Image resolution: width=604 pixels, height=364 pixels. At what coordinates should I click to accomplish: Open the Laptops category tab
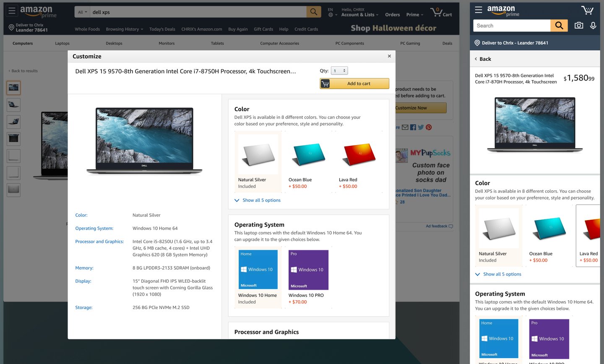click(x=62, y=43)
